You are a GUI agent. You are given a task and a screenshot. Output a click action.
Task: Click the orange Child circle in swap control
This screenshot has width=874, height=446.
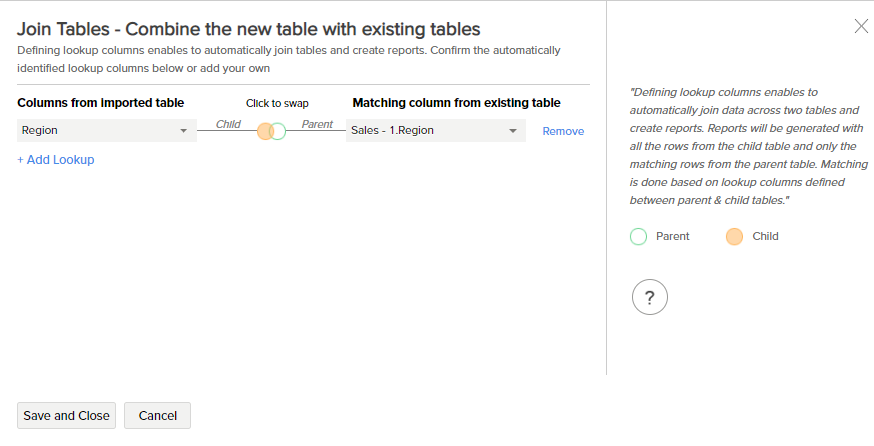pyautogui.click(x=265, y=131)
